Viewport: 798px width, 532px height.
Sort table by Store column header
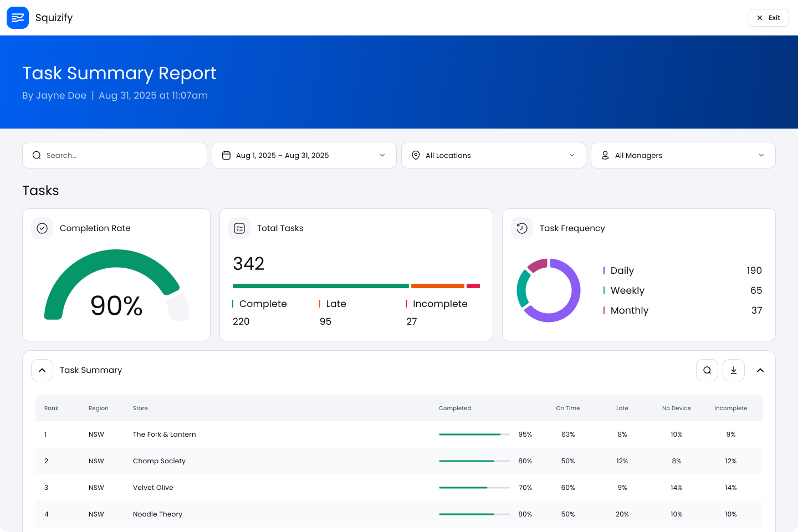click(140, 408)
